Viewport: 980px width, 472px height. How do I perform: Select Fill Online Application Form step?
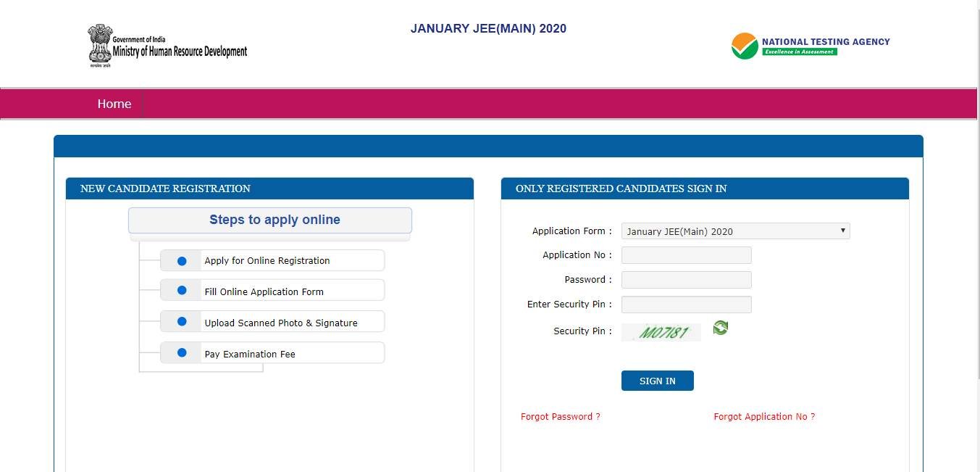264,292
